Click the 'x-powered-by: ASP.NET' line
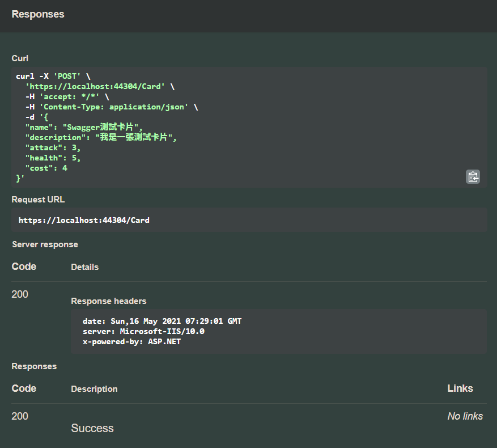Image resolution: width=497 pixels, height=448 pixels. 131,341
